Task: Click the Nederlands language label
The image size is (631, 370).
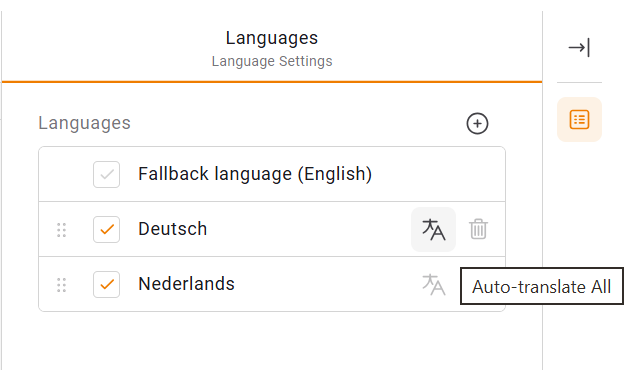Action: tap(186, 284)
